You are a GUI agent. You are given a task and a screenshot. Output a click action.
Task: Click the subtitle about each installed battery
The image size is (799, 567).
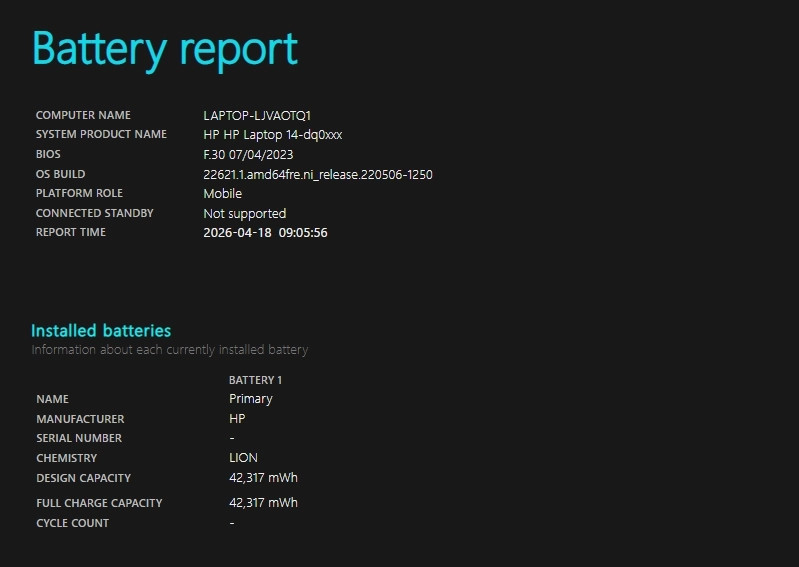(170, 350)
